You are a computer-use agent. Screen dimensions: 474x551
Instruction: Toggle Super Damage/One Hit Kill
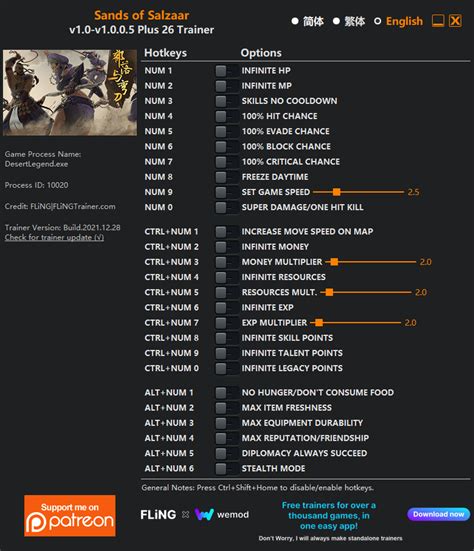pos(226,207)
